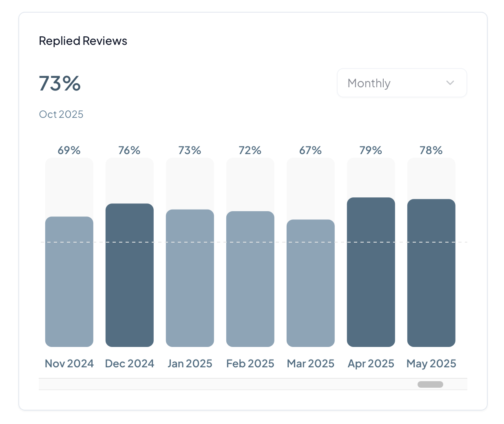
Task: Click the horizontal scrollbar thumb under the chart
Action: (x=430, y=384)
